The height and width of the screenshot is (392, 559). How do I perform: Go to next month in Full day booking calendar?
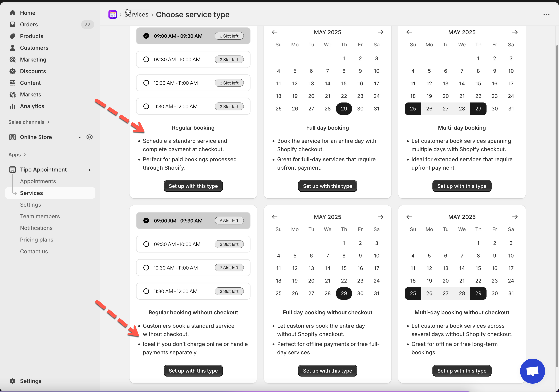(x=380, y=32)
